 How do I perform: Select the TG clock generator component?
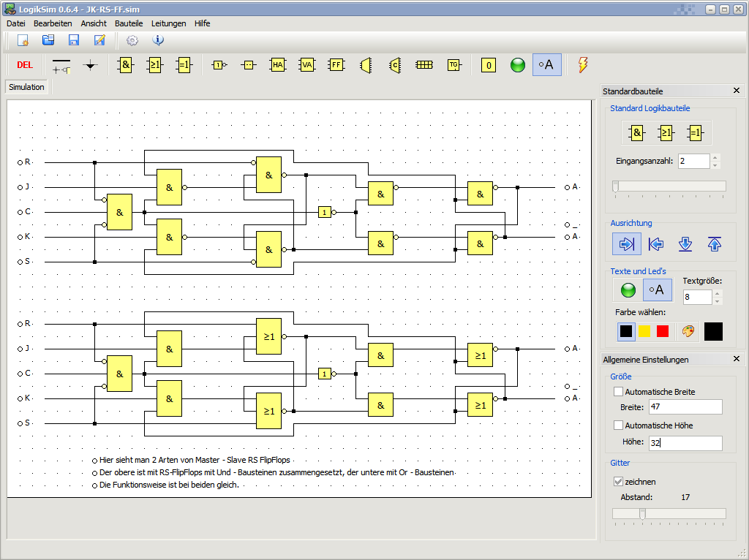pyautogui.click(x=453, y=65)
